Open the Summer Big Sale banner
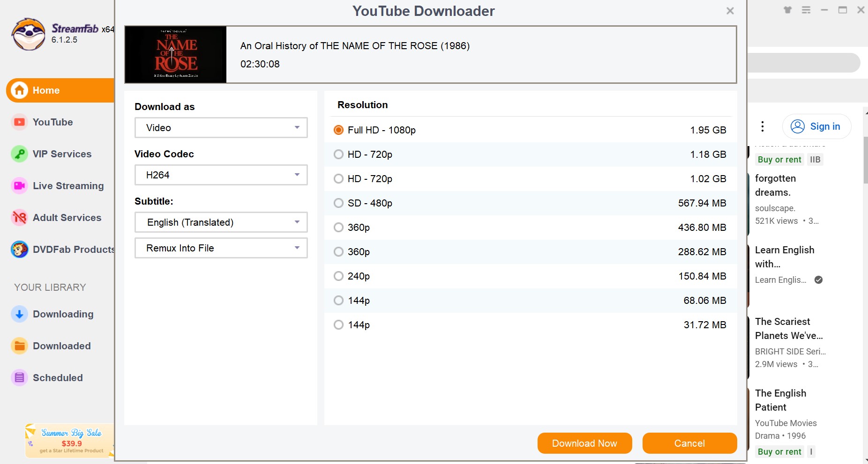The width and height of the screenshot is (868, 464). [x=69, y=441]
